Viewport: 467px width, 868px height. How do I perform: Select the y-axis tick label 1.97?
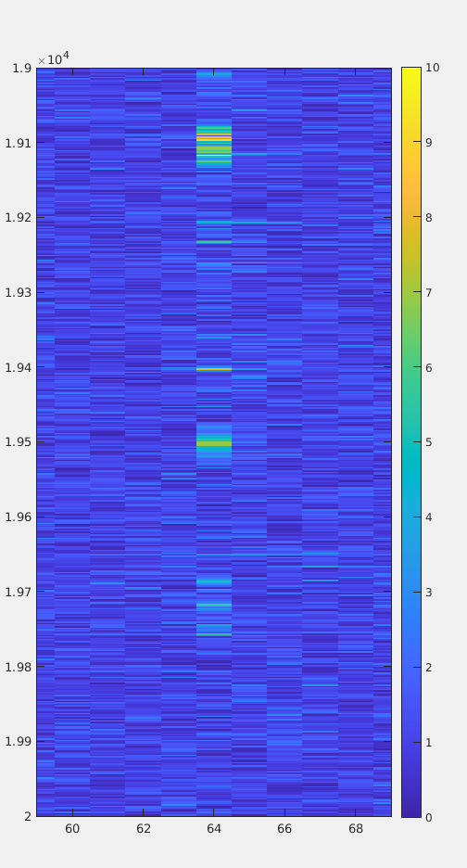click(x=18, y=592)
